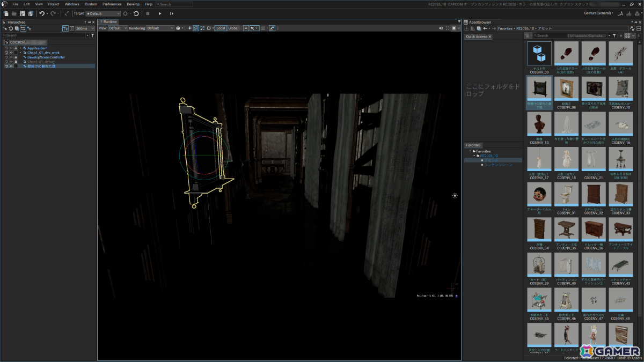This screenshot has width=644, height=362.
Task: Expand the Chap1_01_dev_work tree node
Action: 20,53
